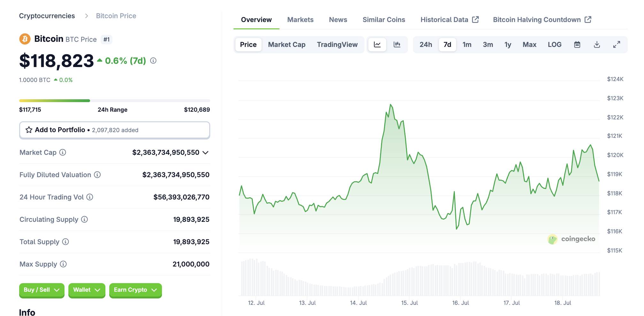Viewport: 644px width, 316px height.
Task: Open the Buy / Sell dropdown
Action: [42, 290]
